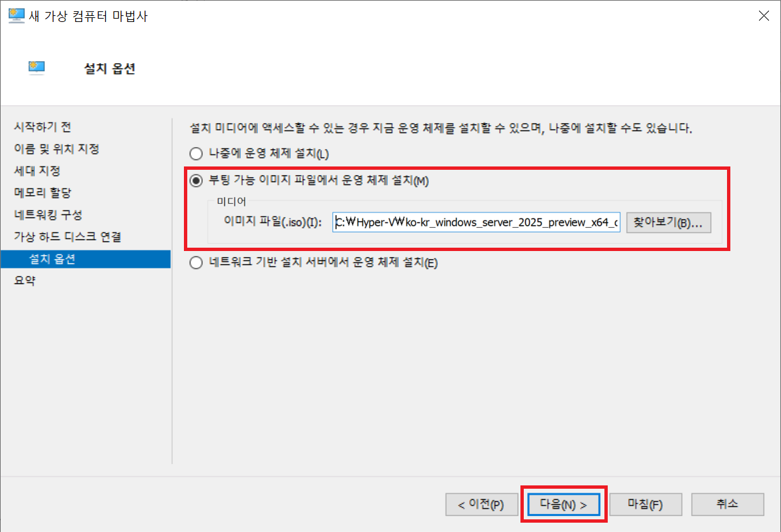Close the 새 가상 컴퓨터 마법사 window
The height and width of the screenshot is (532, 781).
point(764,17)
